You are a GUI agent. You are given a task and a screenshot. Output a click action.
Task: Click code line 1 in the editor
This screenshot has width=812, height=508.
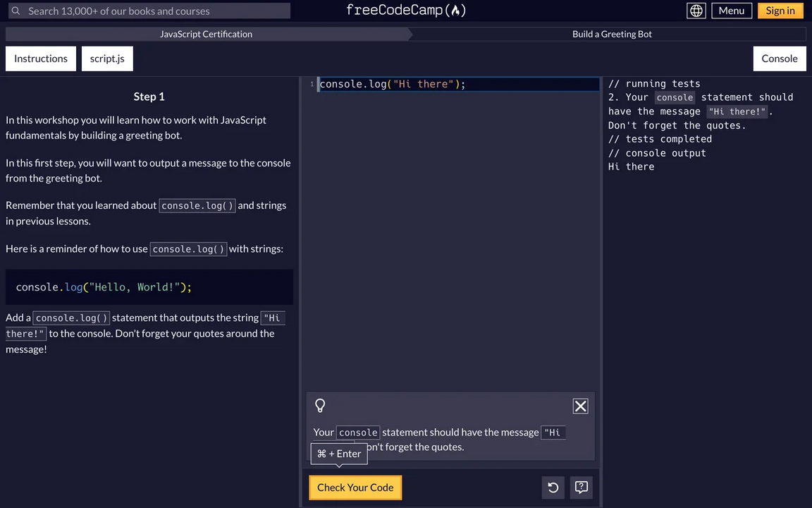pos(459,84)
